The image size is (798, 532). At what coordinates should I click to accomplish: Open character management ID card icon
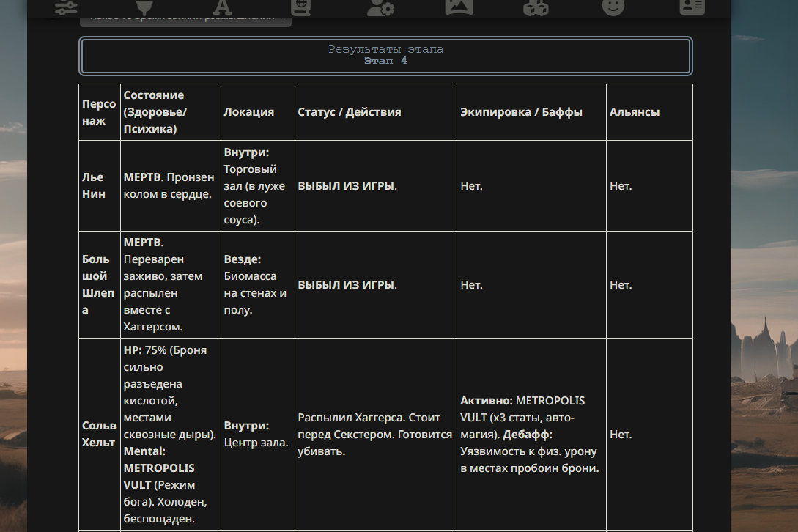click(692, 7)
